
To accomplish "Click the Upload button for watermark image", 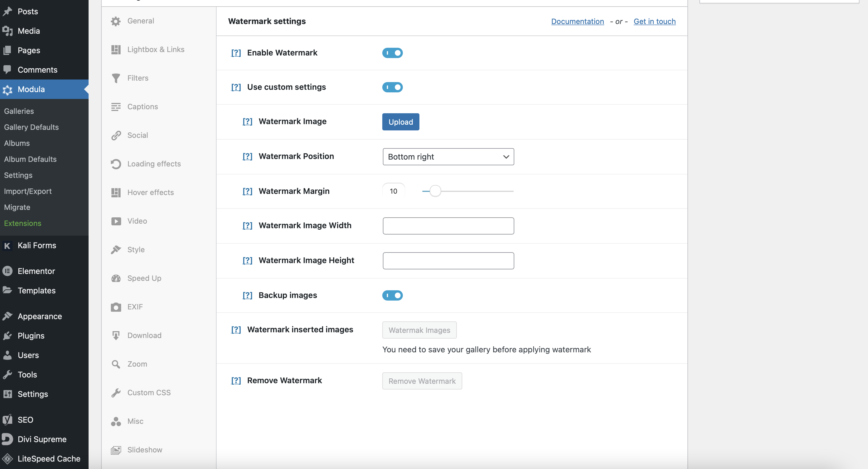I will [x=400, y=121].
